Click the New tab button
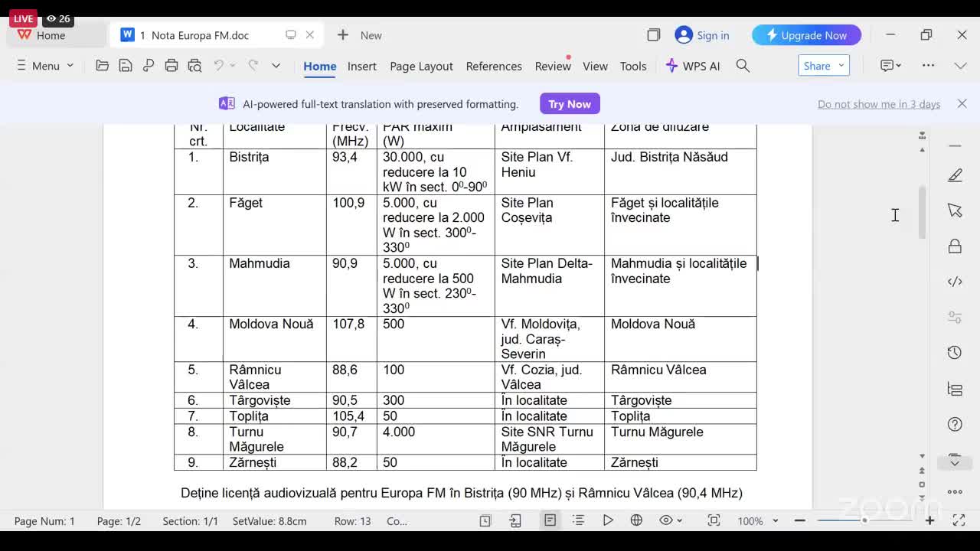The height and width of the screenshot is (551, 980). [359, 35]
